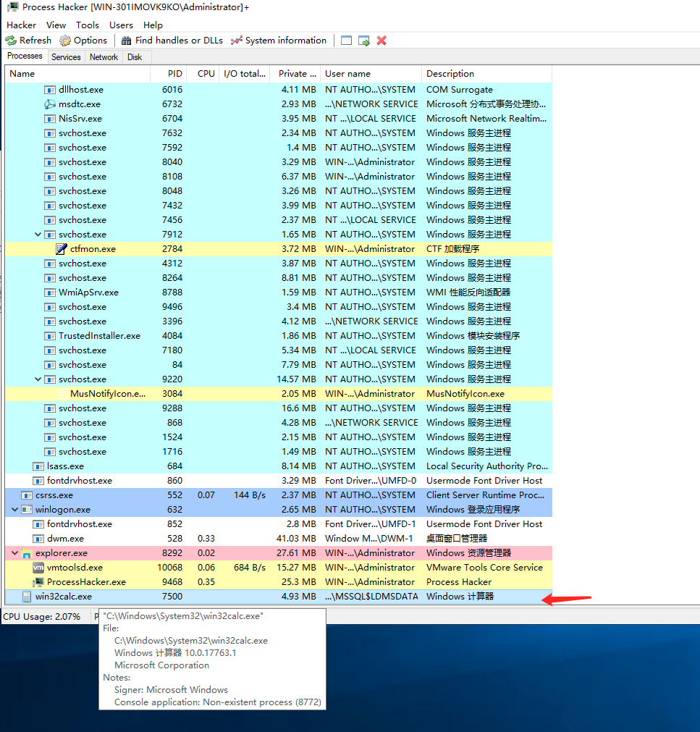Image resolution: width=700 pixels, height=732 pixels.
Task: Switch to the Network tab
Action: click(104, 57)
